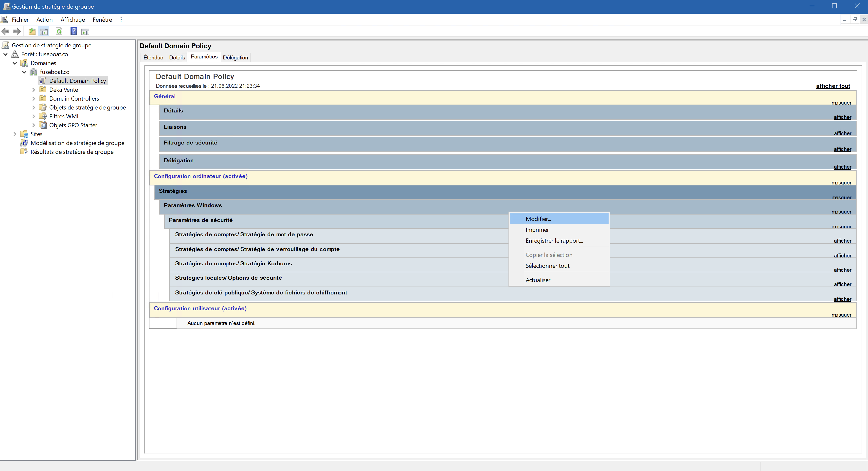Screen dimensions: 868x471
Task: Select Modélisation de stratégie de groupe node
Action: tap(77, 143)
